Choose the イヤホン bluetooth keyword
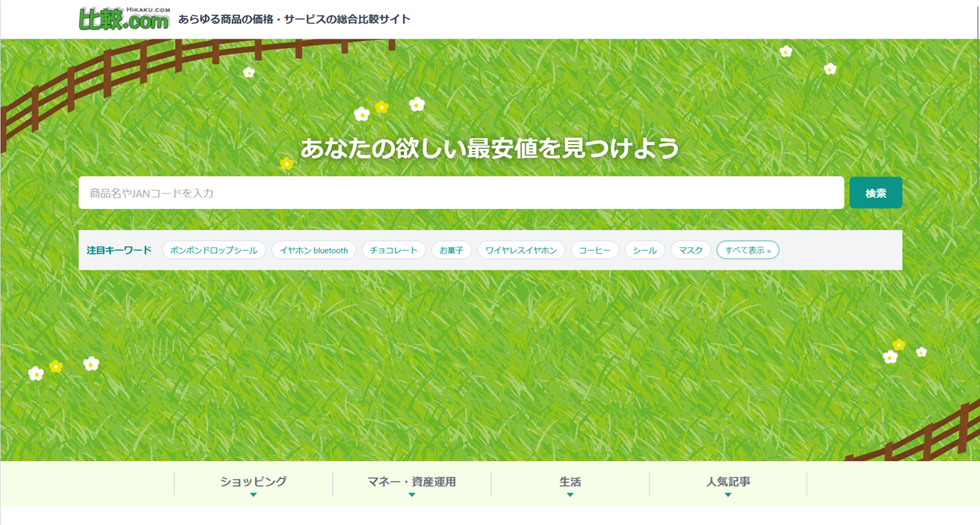 pos(314,250)
